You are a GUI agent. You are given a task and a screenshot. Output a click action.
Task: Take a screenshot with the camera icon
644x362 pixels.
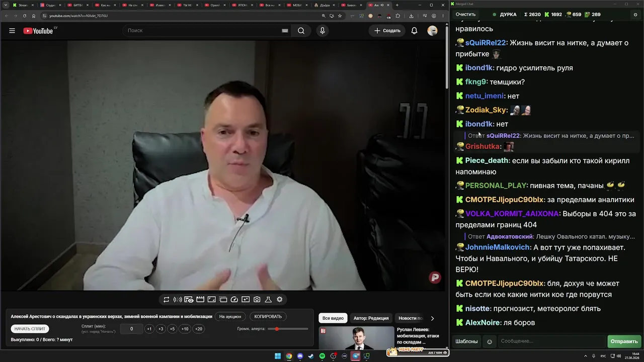click(257, 300)
